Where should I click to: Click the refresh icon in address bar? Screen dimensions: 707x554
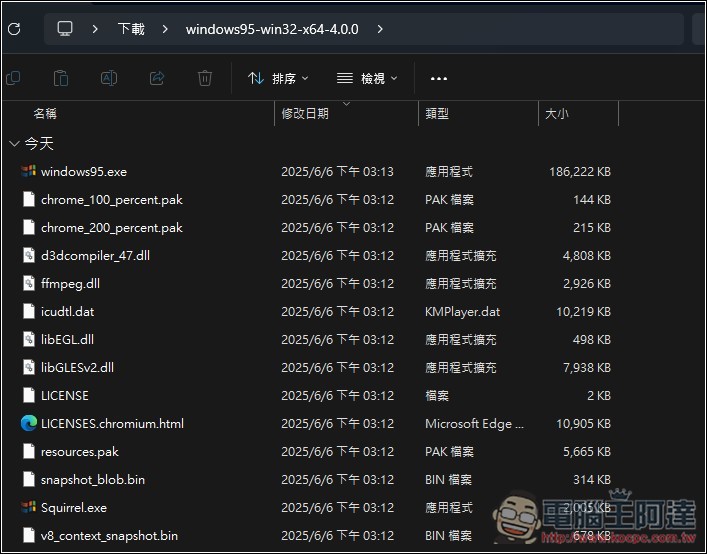click(14, 29)
